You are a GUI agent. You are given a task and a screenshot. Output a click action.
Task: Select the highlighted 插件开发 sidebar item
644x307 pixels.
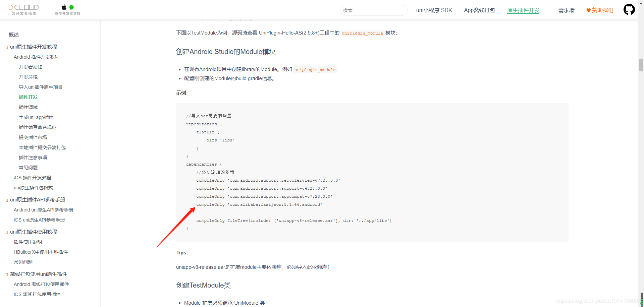tap(28, 97)
